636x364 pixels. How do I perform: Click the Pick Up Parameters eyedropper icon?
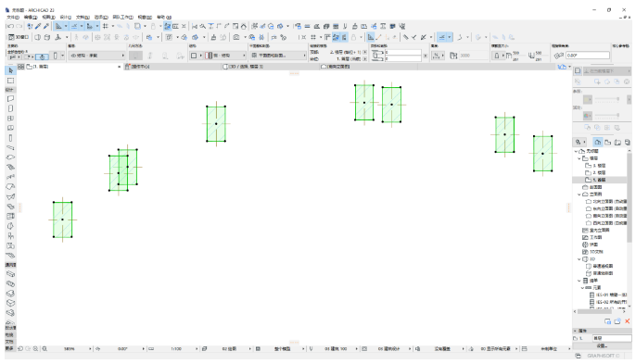coord(38,26)
